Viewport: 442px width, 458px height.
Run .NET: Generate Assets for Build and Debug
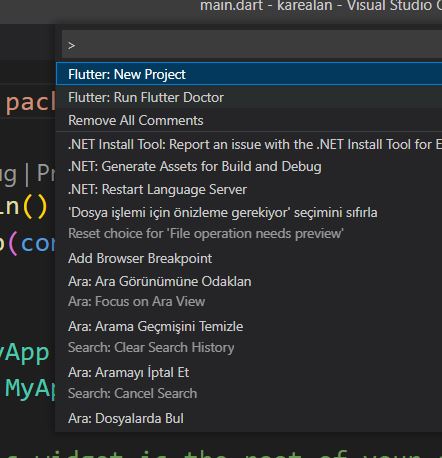pos(249,167)
